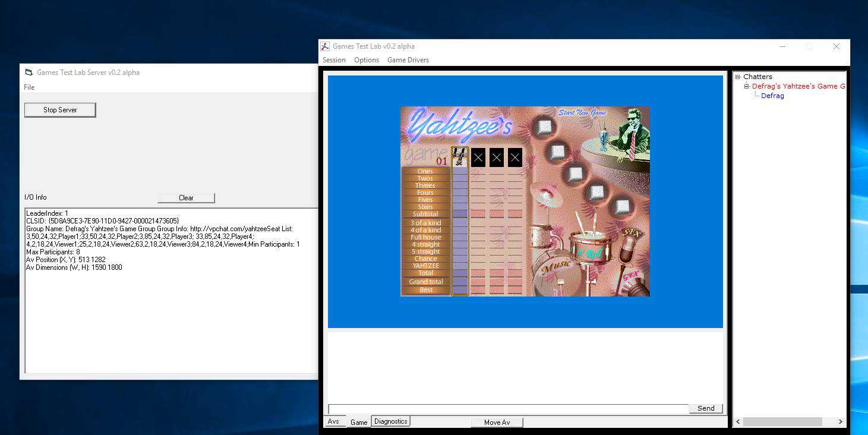The image size is (868, 435).
Task: Click the Move Av button
Action: pyautogui.click(x=497, y=423)
